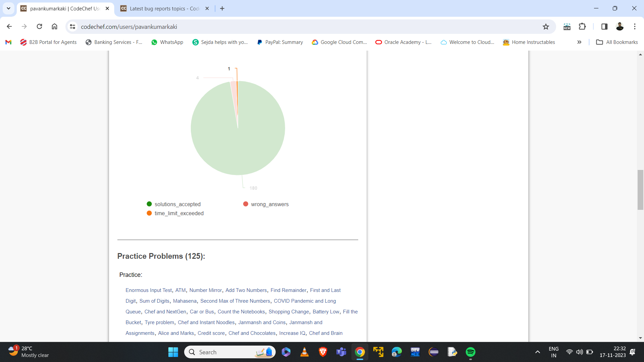The image size is (644, 362).
Task: Bookmark this page with the star icon
Action: coord(546,27)
